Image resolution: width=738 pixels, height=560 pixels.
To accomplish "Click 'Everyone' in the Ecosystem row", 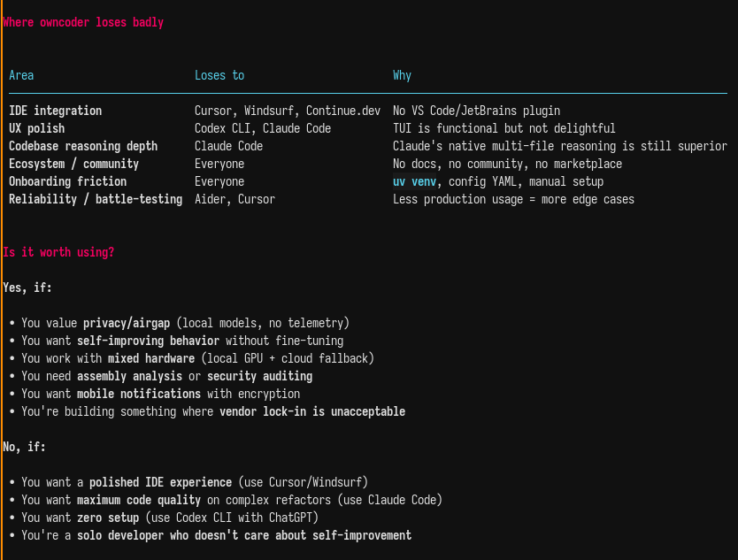I will (x=219, y=164).
